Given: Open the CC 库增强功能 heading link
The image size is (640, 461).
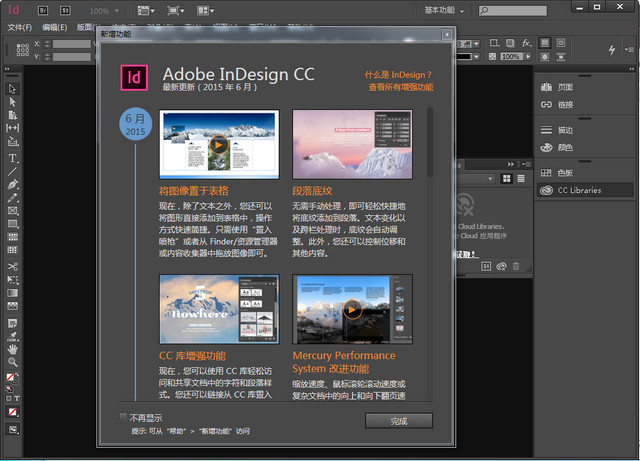Looking at the screenshot, I should pyautogui.click(x=192, y=356).
